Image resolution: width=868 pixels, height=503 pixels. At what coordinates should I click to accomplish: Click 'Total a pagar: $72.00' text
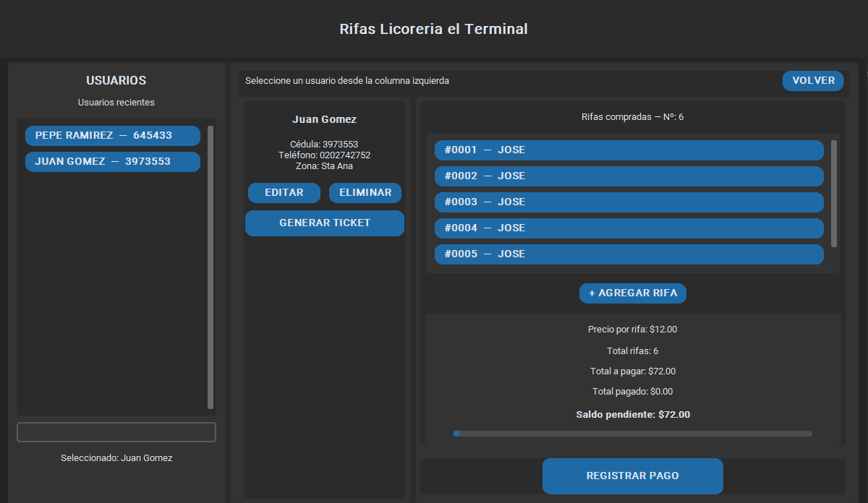click(633, 371)
